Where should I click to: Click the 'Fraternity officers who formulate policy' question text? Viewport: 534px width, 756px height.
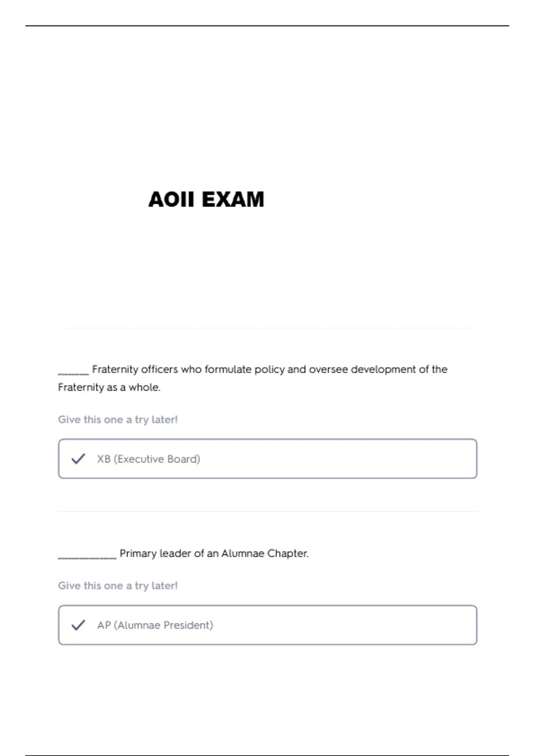tap(253, 378)
